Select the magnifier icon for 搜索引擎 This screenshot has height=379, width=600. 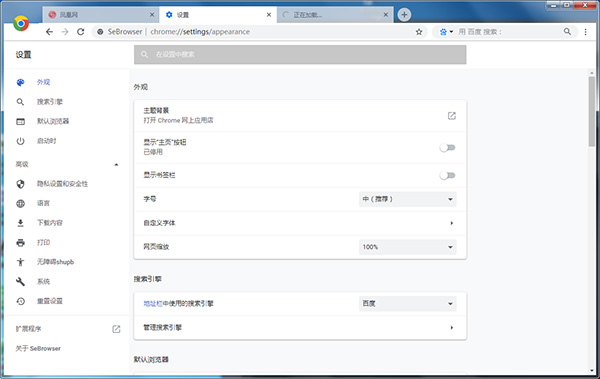tap(20, 102)
